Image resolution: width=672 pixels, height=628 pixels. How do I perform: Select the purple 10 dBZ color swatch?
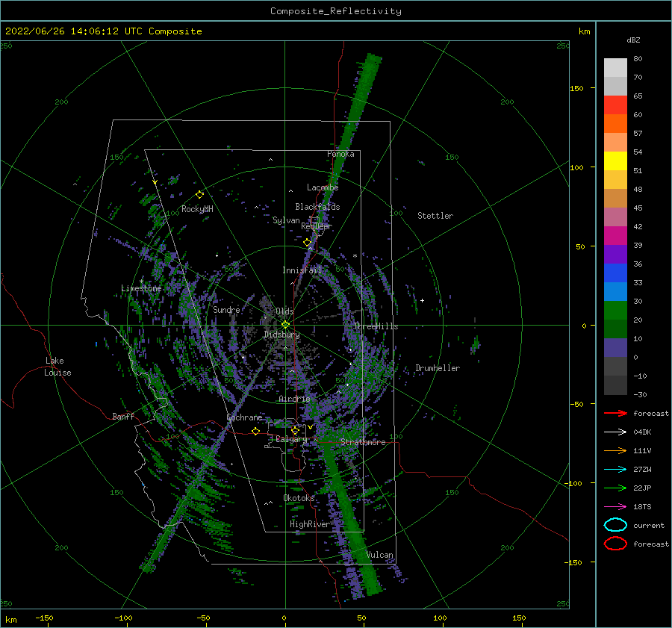click(x=615, y=348)
